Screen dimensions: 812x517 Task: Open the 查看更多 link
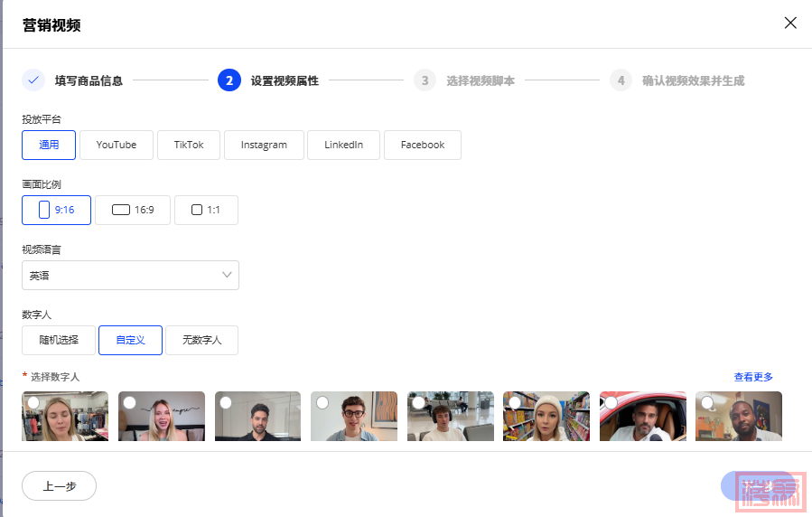753,377
